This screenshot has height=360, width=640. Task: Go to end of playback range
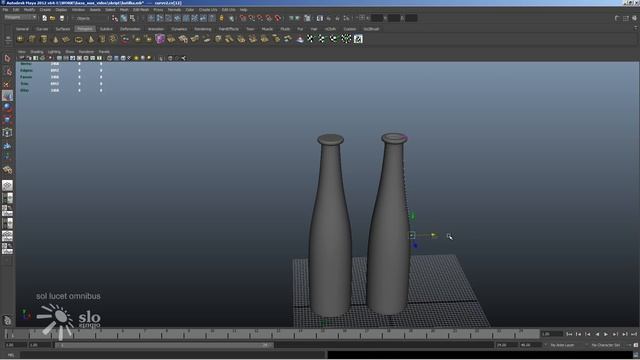pos(634,334)
